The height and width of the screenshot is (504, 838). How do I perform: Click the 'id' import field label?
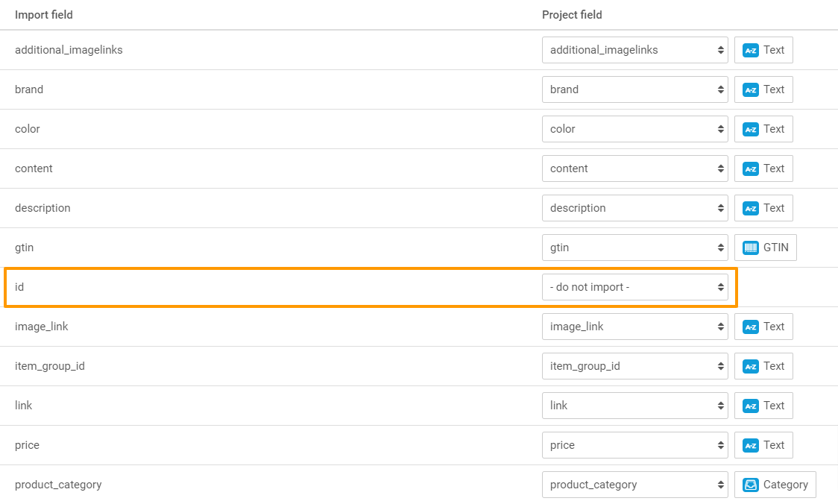click(19, 287)
